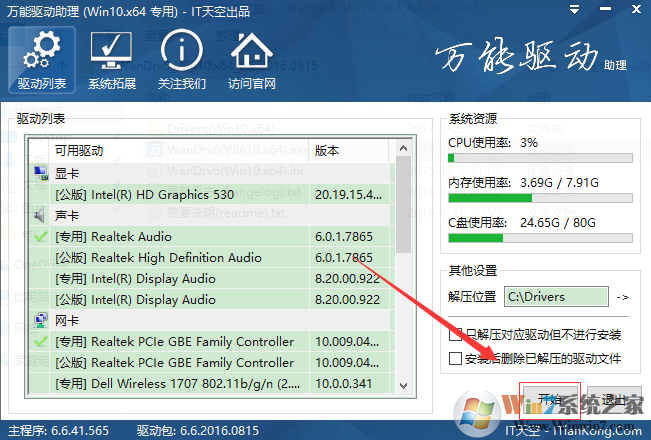Select [公版] Realtek High Definition Audio row
651x440 pixels.
(x=210, y=257)
